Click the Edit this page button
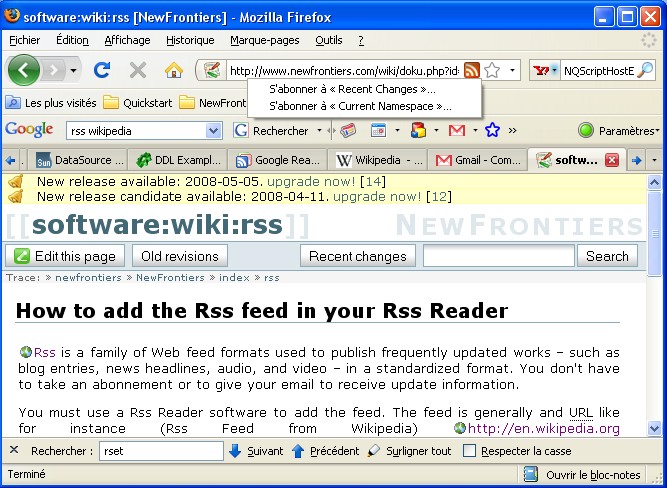This screenshot has width=667, height=488. tap(66, 256)
